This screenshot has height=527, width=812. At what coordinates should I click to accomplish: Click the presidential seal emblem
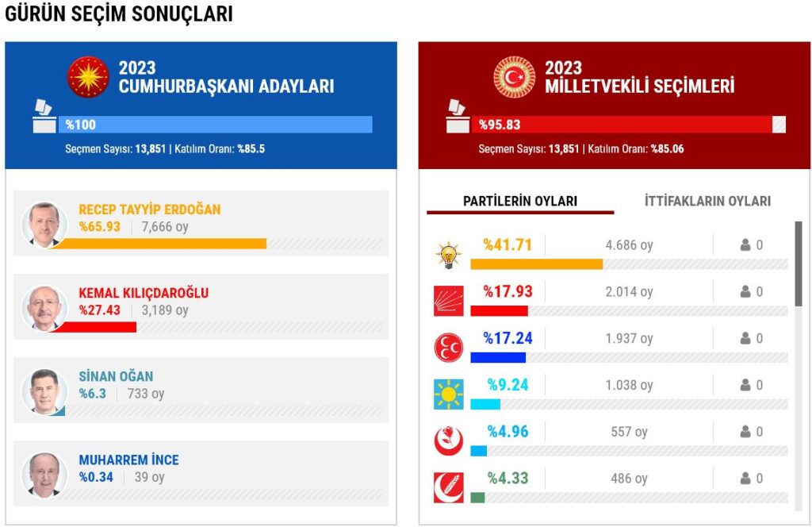coord(88,77)
